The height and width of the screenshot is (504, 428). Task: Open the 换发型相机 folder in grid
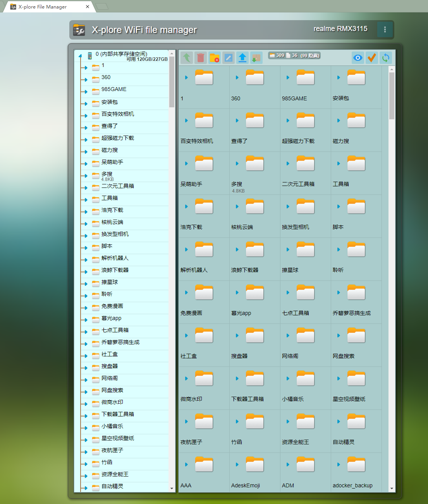click(x=305, y=206)
